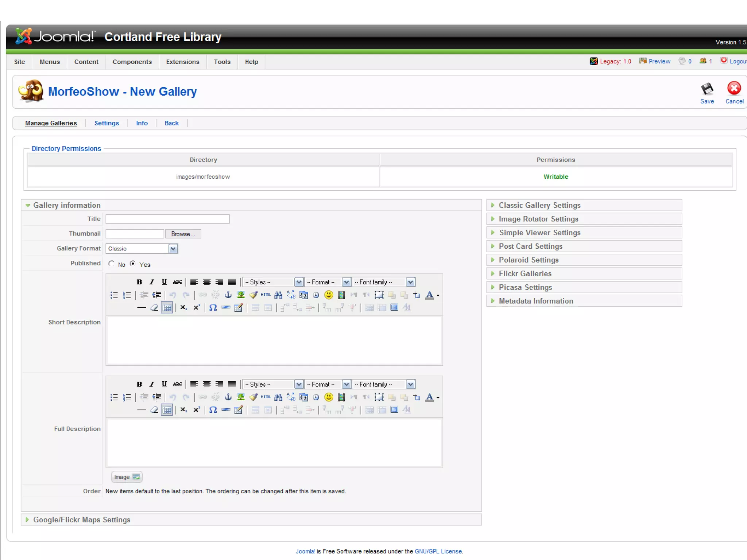Viewport: 747px width, 560px height.
Task: Click Underline in Short Description editor
Action: [x=164, y=282]
